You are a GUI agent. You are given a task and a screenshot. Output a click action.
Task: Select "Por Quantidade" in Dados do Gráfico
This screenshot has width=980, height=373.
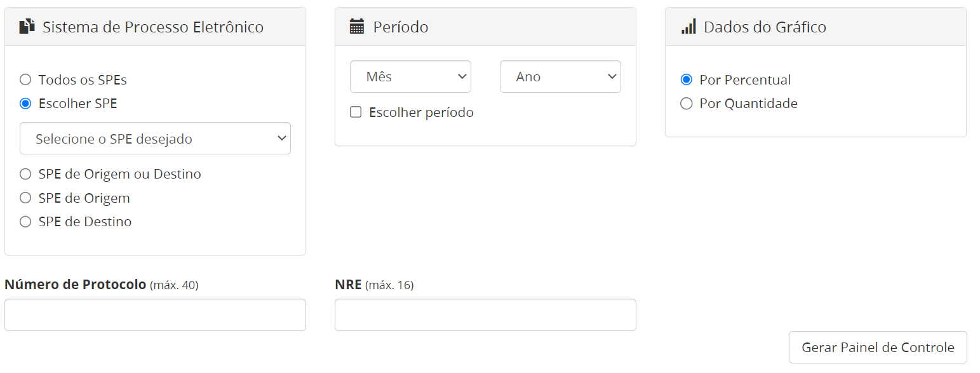[686, 103]
